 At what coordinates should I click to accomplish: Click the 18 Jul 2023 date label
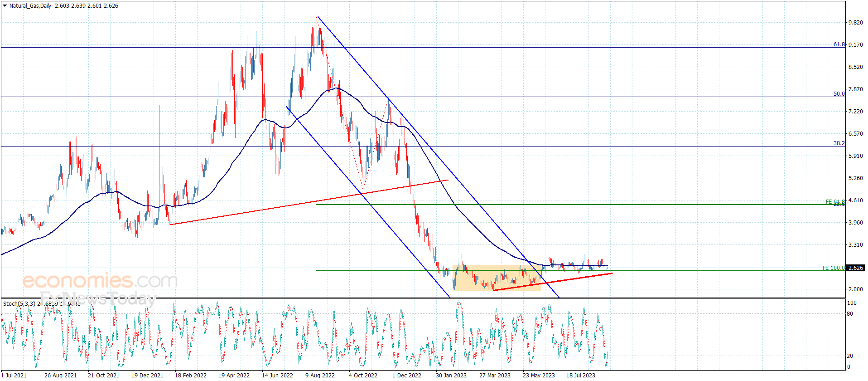581,375
